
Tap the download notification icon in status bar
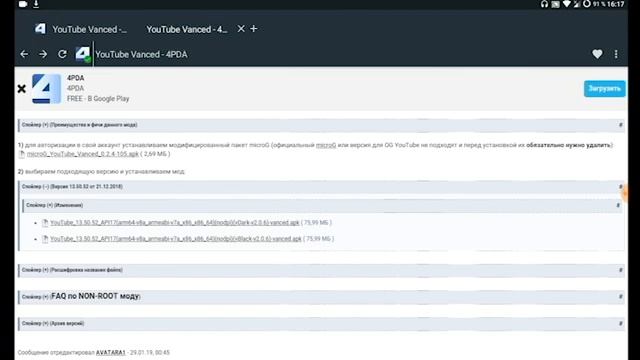(36, 4)
